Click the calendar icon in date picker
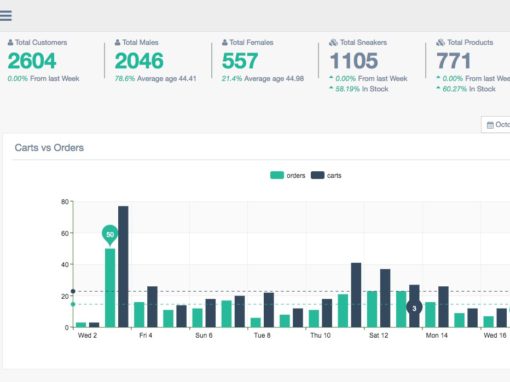The width and height of the screenshot is (510, 382). pos(490,125)
